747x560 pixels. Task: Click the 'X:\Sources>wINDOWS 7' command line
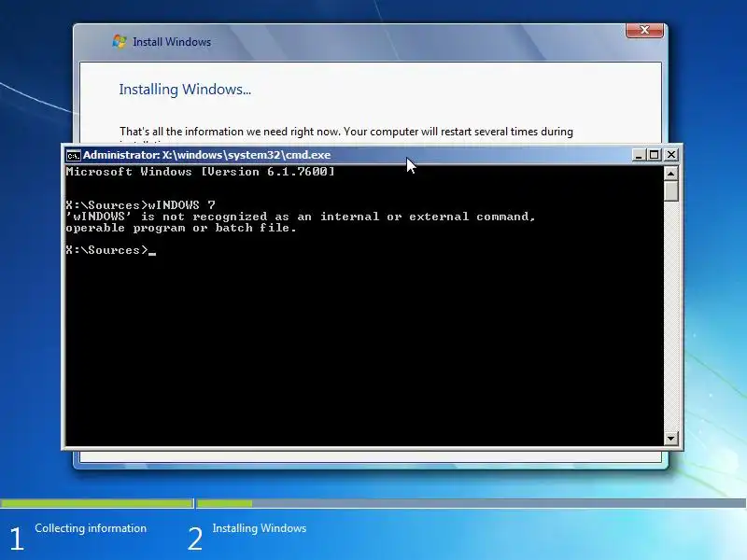tap(141, 205)
